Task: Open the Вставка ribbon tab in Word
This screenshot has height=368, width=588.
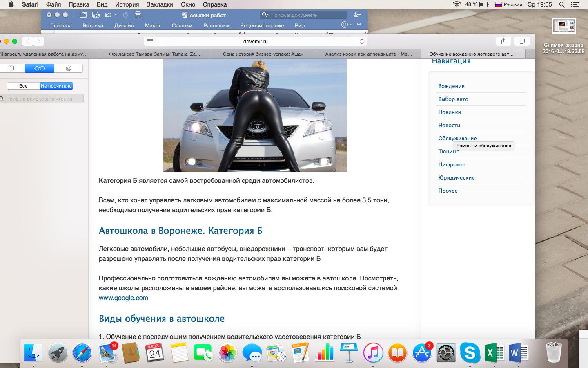Action: 93,25
